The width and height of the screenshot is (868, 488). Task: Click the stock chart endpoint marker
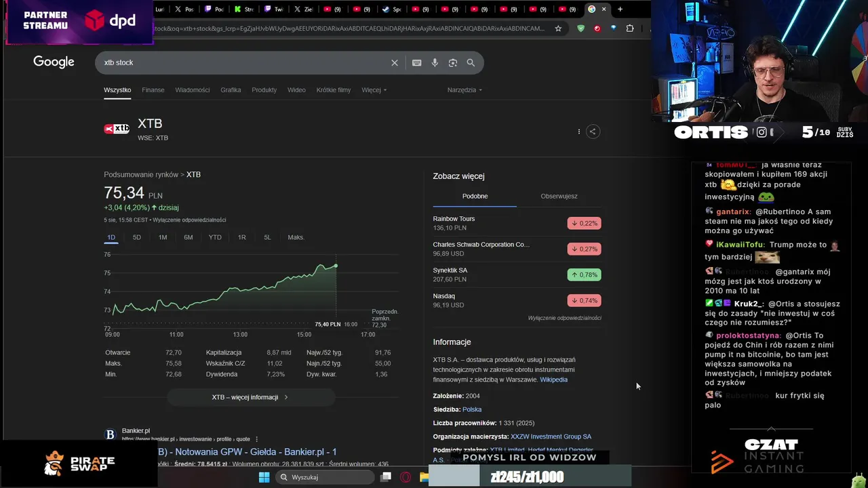coord(336,266)
